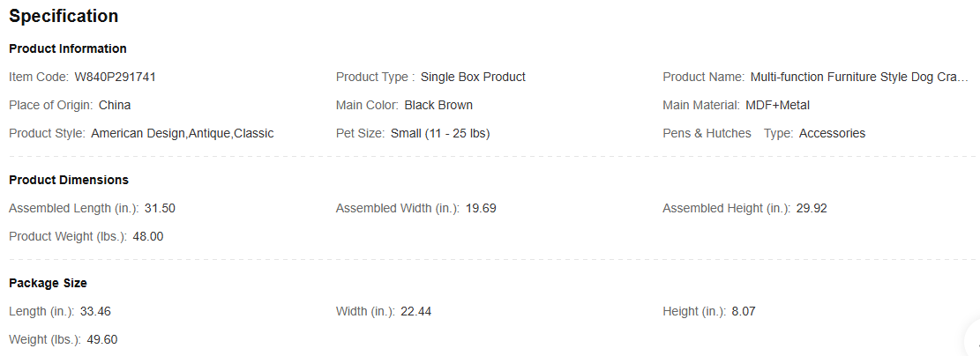Click the package Height 8.07 value

[x=743, y=311]
